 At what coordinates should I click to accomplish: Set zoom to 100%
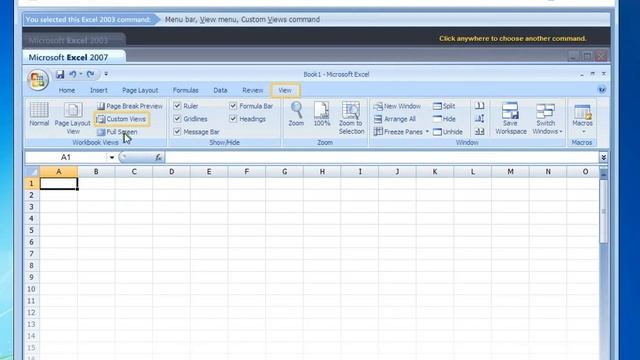(x=322, y=114)
